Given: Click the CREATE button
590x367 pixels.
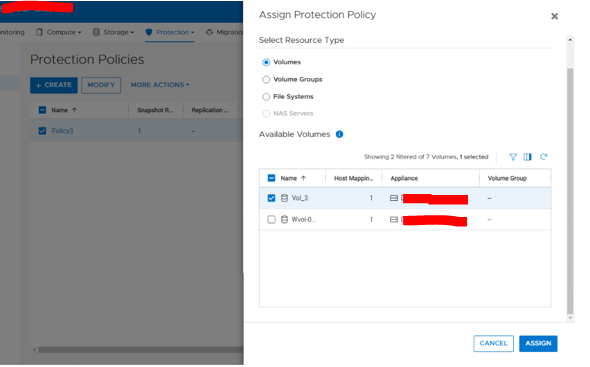Looking at the screenshot, I should tap(54, 85).
